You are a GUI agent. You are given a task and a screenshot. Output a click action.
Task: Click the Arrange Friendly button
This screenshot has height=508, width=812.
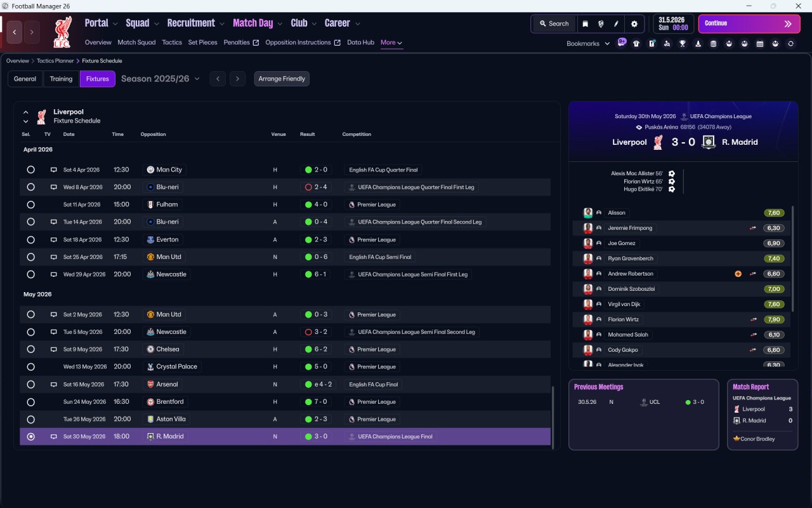[x=282, y=79]
